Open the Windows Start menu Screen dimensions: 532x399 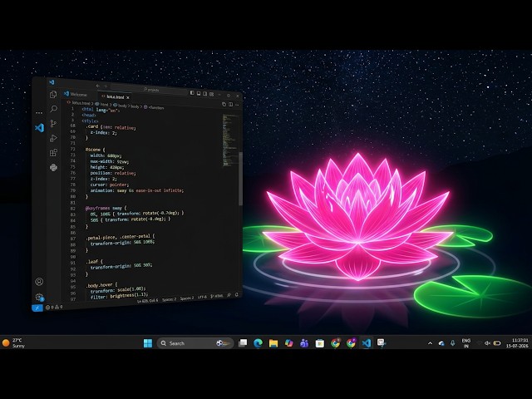(148, 343)
